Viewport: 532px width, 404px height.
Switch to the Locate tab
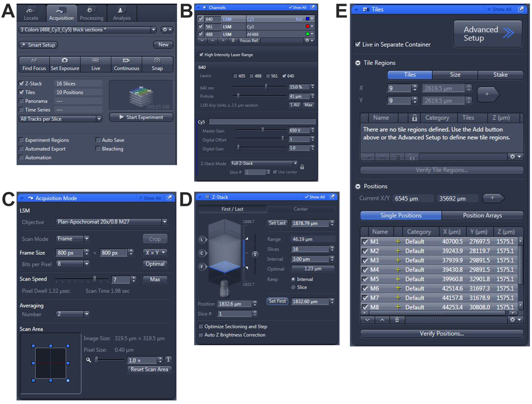point(31,14)
